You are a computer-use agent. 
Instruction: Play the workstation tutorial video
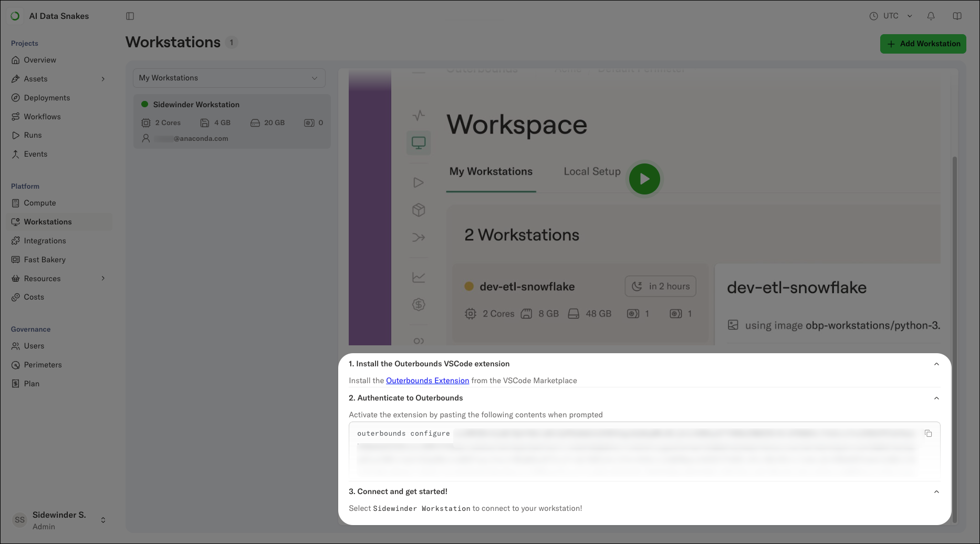[644, 179]
